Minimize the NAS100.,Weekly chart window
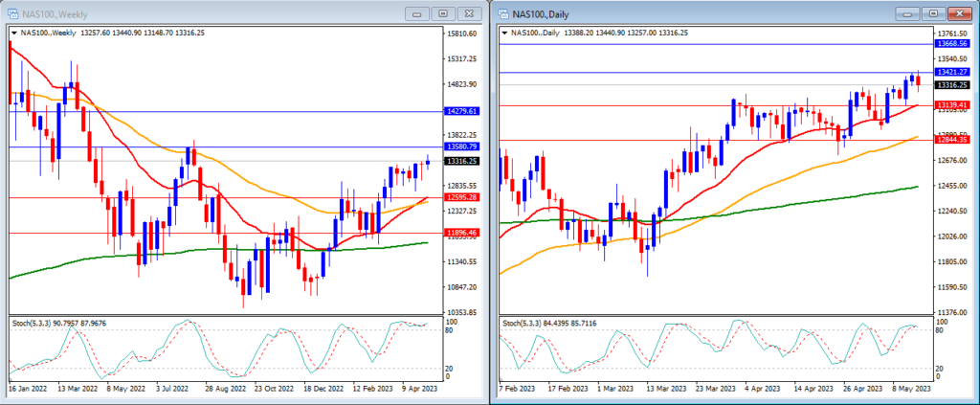This screenshot has height=405, width=980. (417, 13)
